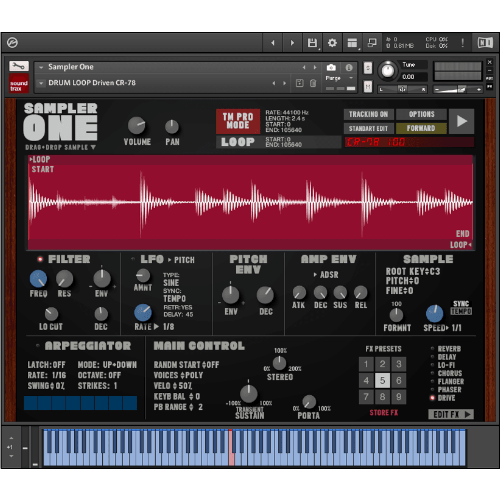
Task: Enable Lo-Fi effect LED
Action: 432,365
